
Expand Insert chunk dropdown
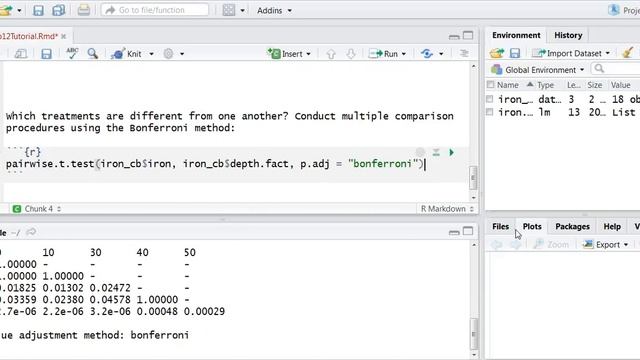pos(308,54)
